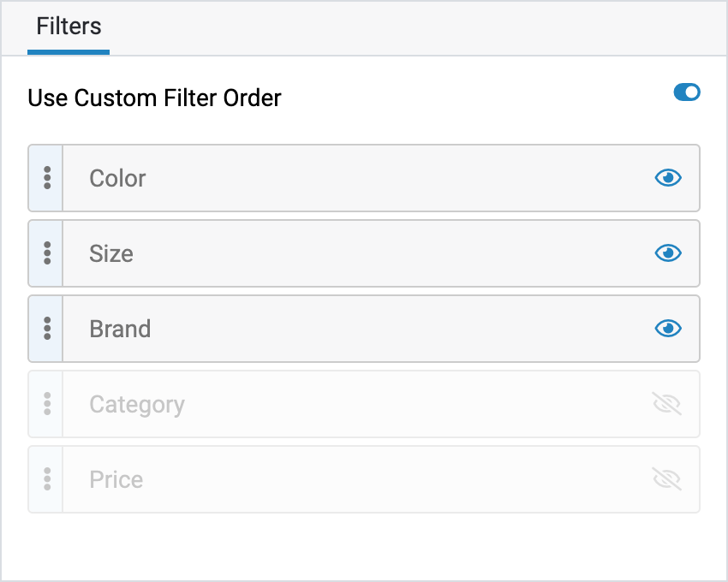Select the Size filter row name
The height and width of the screenshot is (582, 728).
tap(111, 253)
